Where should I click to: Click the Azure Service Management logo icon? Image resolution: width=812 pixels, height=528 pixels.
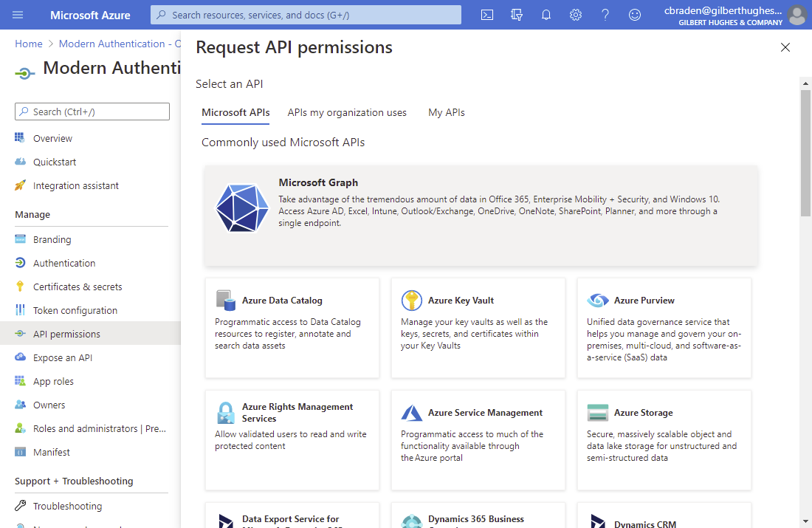tap(412, 413)
